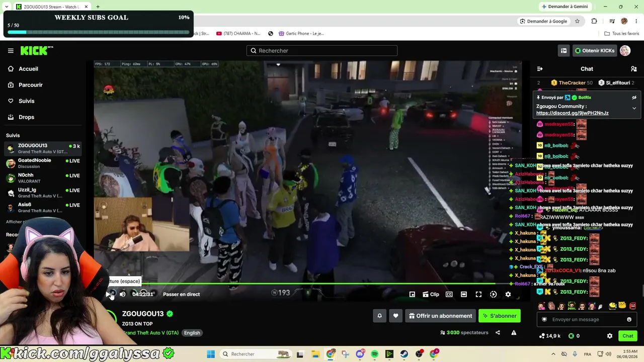
Task: Share the stream with the share icon
Action: point(498,332)
